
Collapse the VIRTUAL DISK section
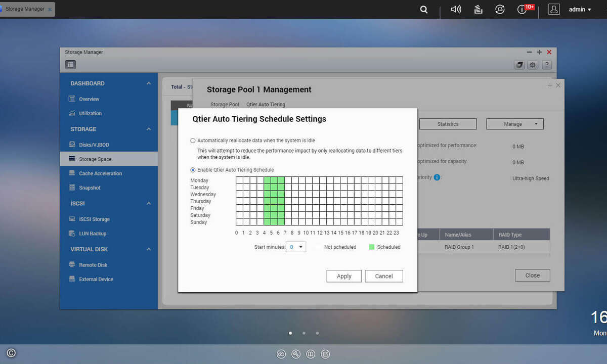[x=149, y=249]
